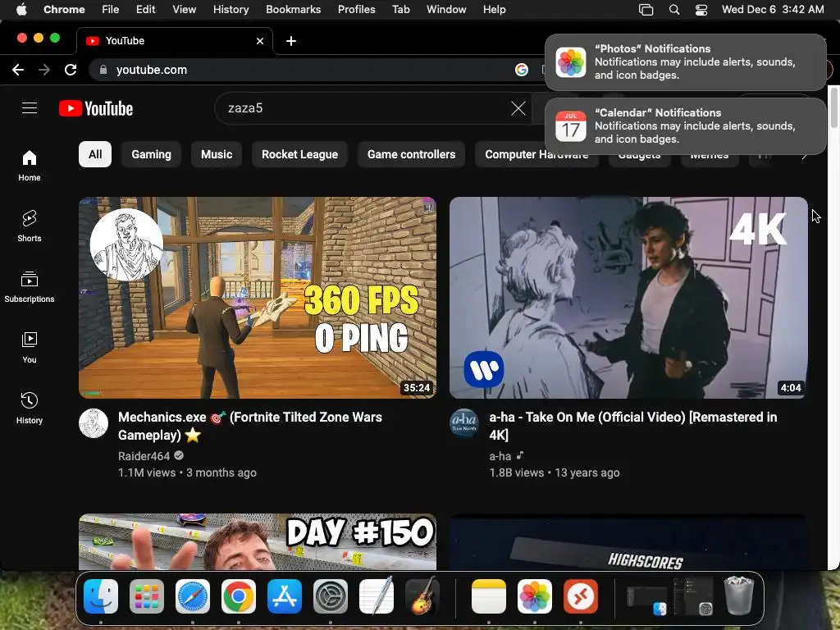840x630 pixels.
Task: Open the Help menu
Action: 494,10
